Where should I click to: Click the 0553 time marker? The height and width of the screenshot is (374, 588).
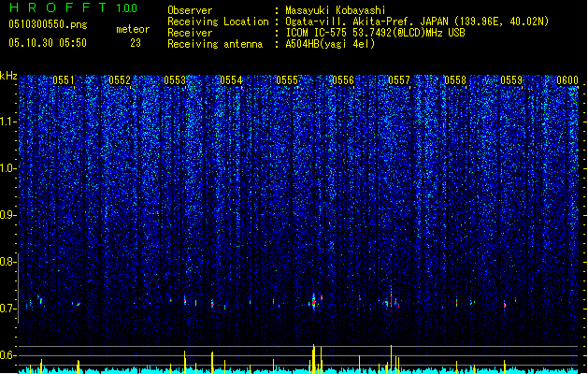tap(175, 80)
